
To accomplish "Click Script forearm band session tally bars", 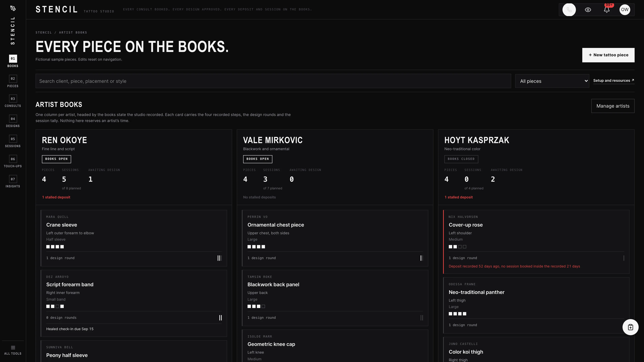I will coord(220,318).
